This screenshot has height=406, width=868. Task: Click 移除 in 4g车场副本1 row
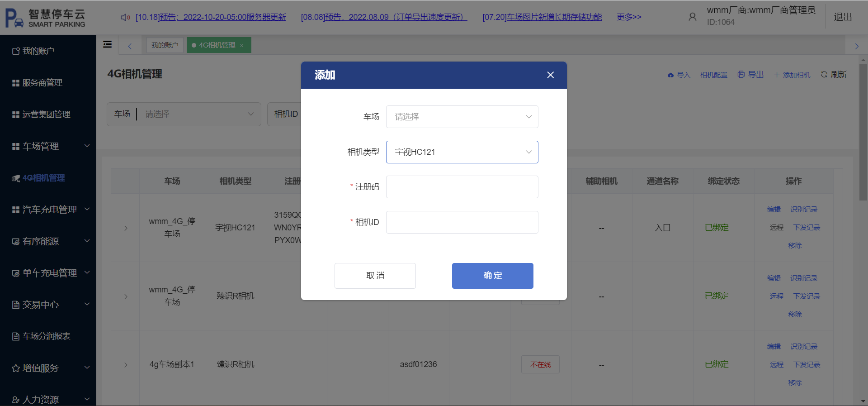point(795,382)
